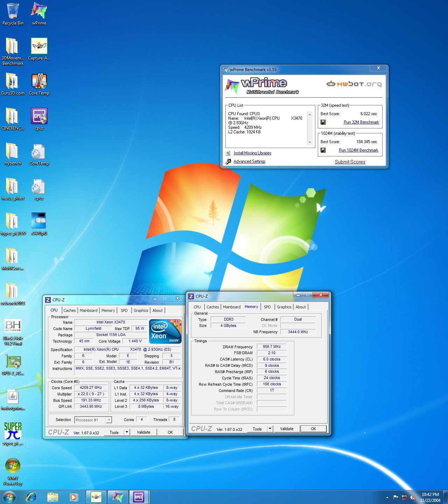The image size is (448, 504).
Task: Launch the super_pi shortcut
Action: tap(13, 434)
